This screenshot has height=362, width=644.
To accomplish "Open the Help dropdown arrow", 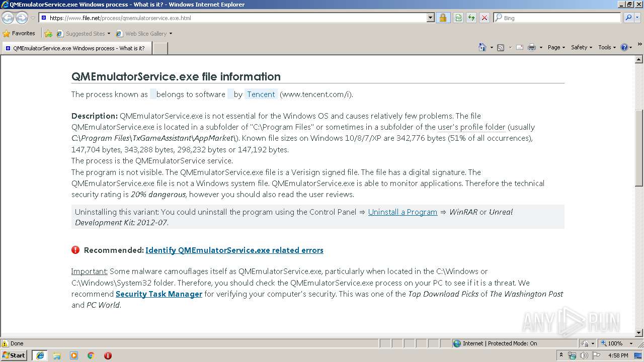I will 631,47.
